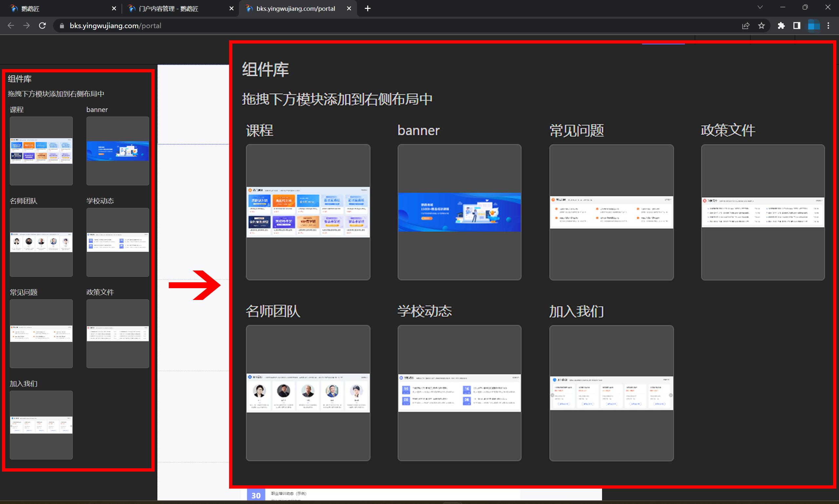This screenshot has width=839, height=504.
Task: Click the site security padlock icon
Action: [x=62, y=26]
